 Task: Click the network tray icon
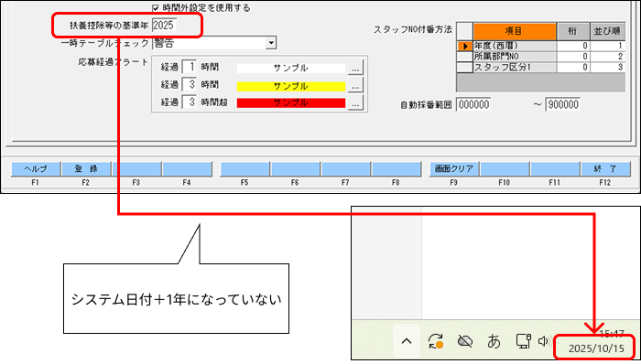[523, 341]
